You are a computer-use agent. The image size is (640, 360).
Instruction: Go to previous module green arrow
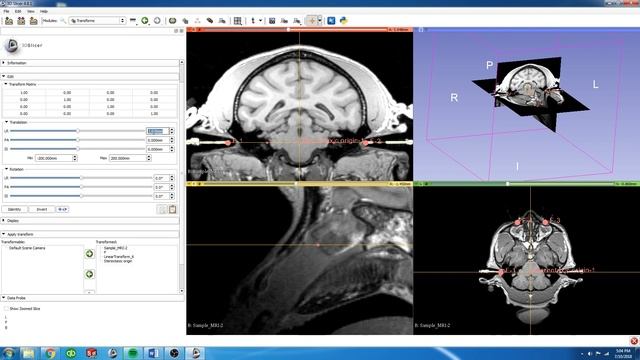pos(145,20)
